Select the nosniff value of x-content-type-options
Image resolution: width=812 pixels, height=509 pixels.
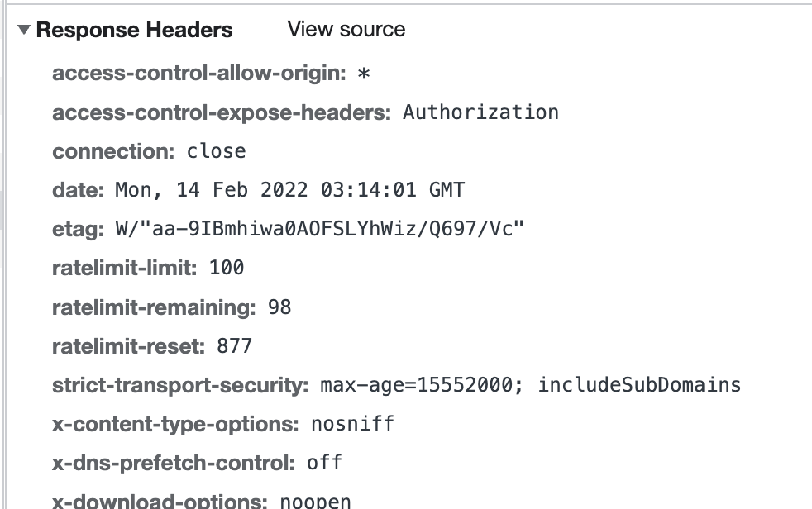point(351,423)
